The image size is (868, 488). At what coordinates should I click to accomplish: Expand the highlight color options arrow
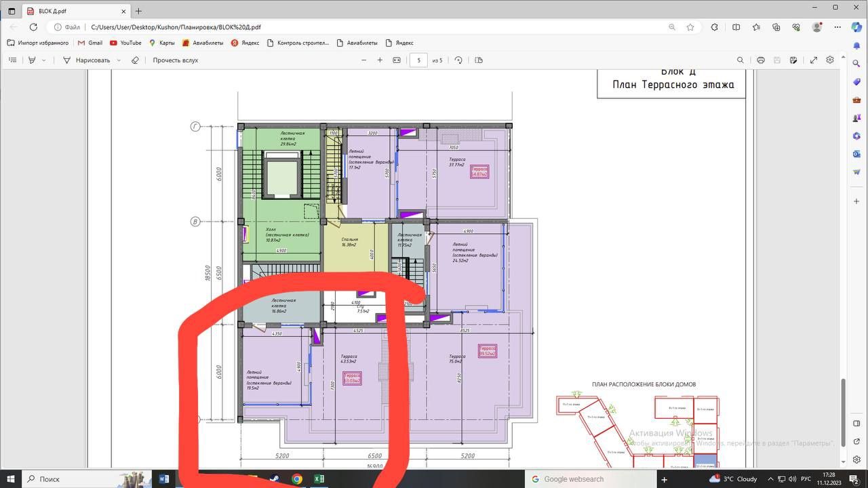point(44,60)
